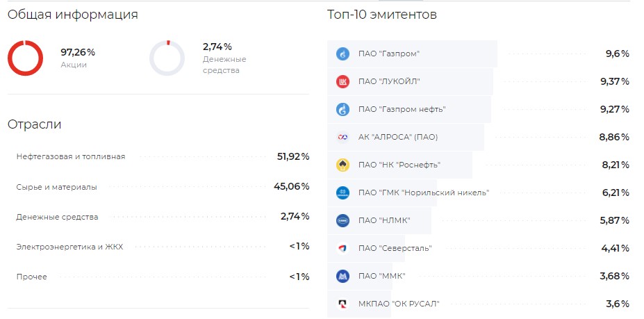Click the Денежные средства donut chart
Screen dimensions: 644x319
coord(167,58)
